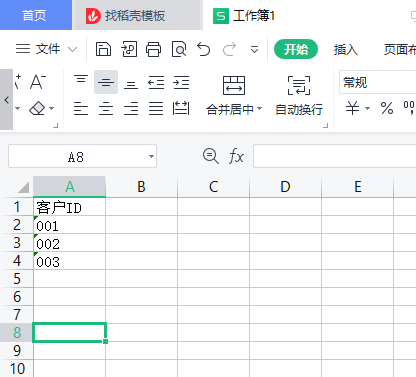Screen dimensions: 416x377
Task: Click the Save icon in quick toolbar
Action: coord(103,49)
